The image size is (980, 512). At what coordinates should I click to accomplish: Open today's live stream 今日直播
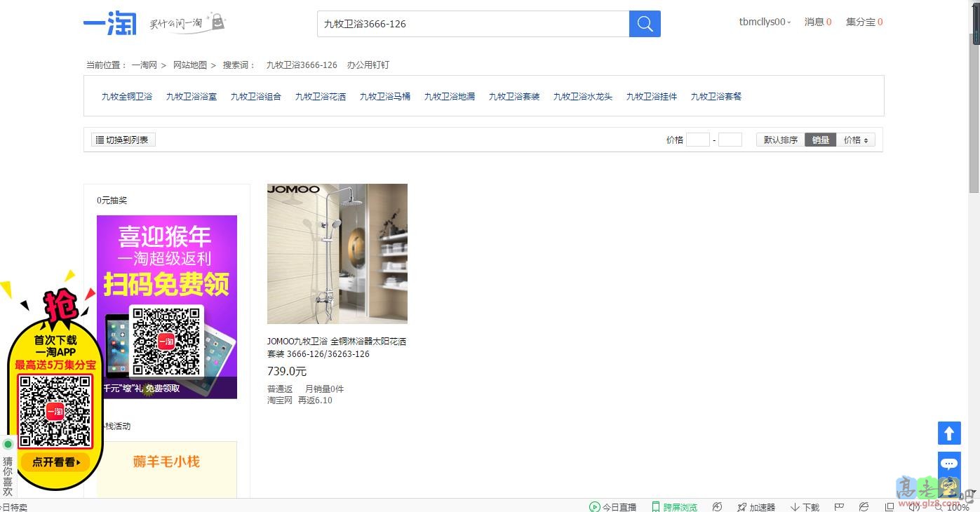click(613, 506)
